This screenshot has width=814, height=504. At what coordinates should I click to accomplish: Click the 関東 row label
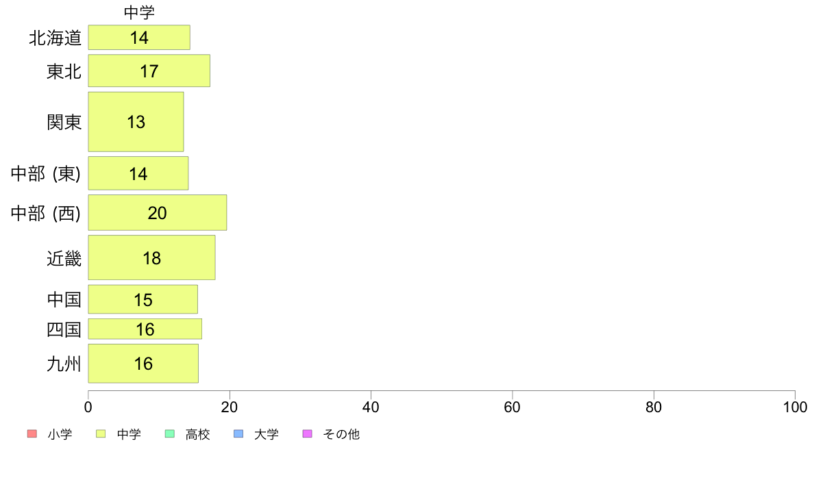click(64, 123)
